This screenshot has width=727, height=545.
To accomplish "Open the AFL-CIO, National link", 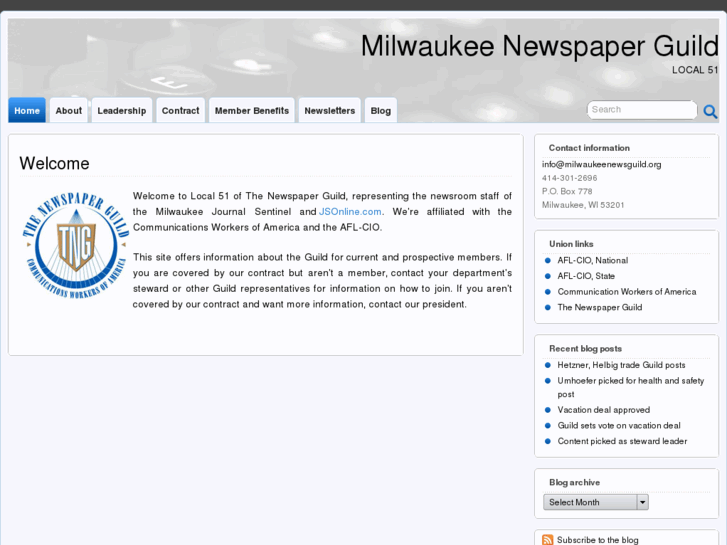I will [x=593, y=260].
